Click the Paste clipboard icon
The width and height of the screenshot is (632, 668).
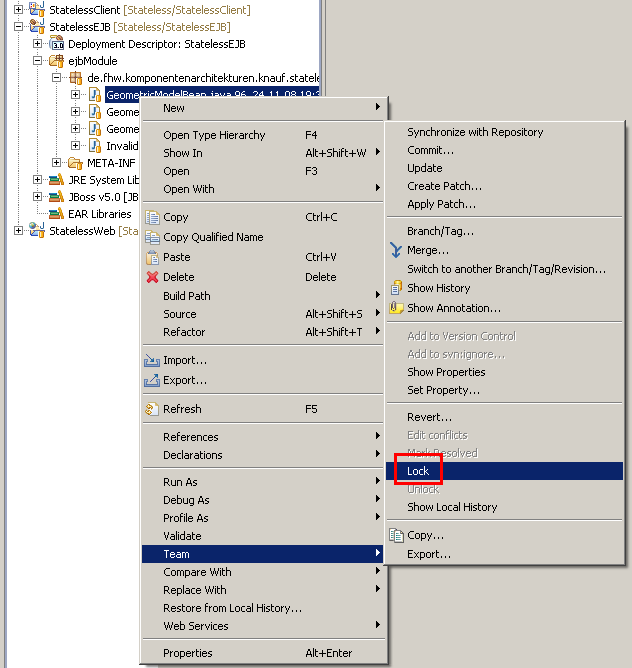[x=153, y=257]
